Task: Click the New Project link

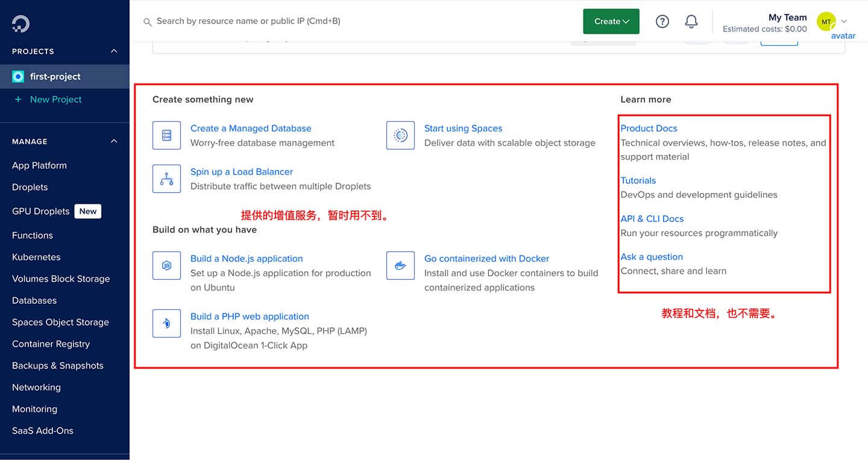Action: point(55,99)
